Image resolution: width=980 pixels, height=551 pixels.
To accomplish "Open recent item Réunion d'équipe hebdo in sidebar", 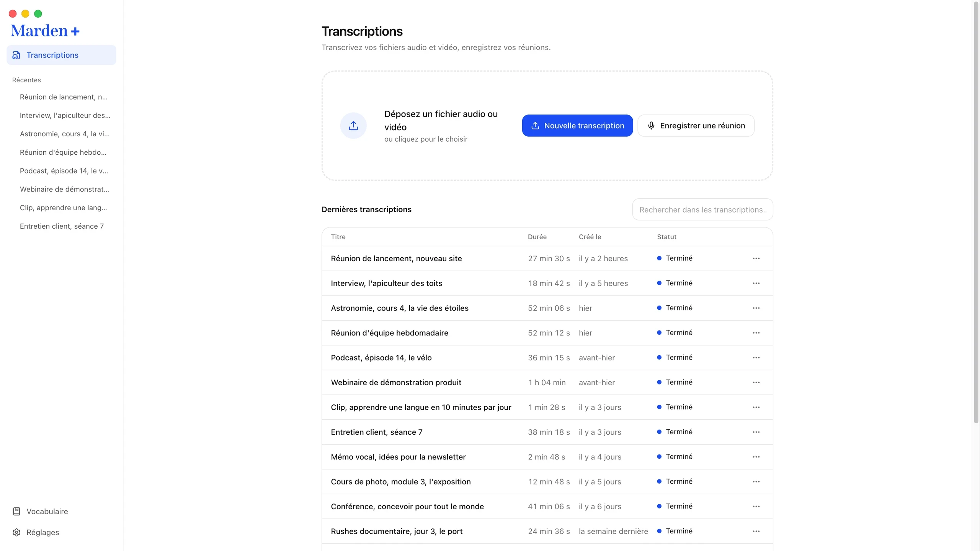I will [63, 152].
